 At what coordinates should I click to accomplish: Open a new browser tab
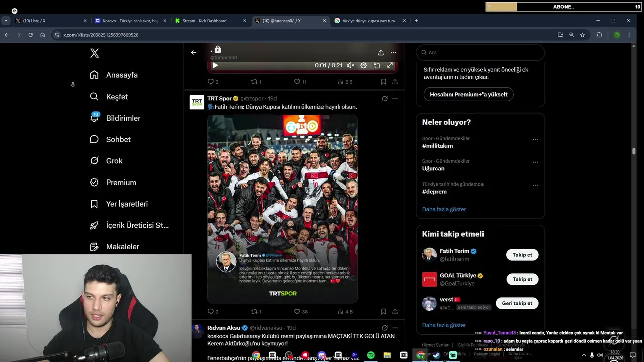coord(416,21)
